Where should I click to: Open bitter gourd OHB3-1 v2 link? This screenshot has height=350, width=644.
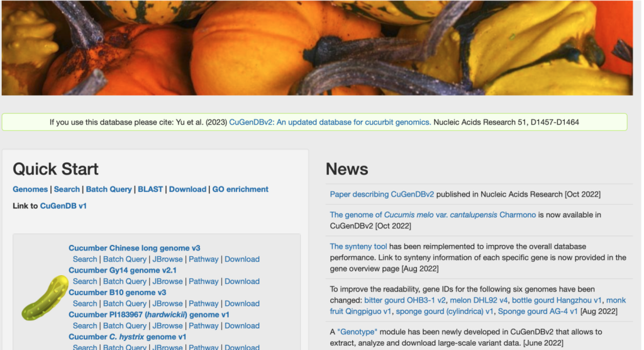point(404,300)
